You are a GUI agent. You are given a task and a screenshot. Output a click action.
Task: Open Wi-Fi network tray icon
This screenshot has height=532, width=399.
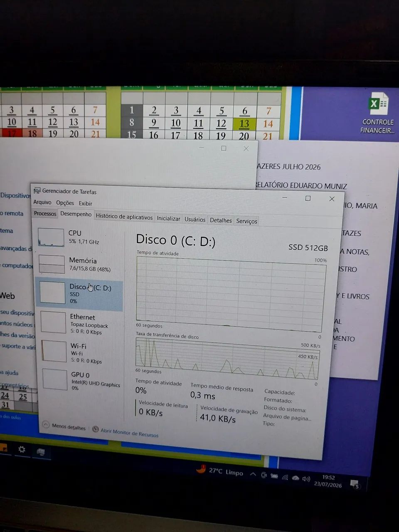click(285, 478)
